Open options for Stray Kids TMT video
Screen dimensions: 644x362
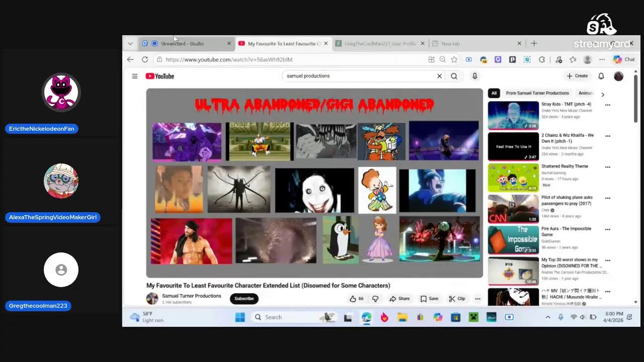pyautogui.click(x=608, y=105)
